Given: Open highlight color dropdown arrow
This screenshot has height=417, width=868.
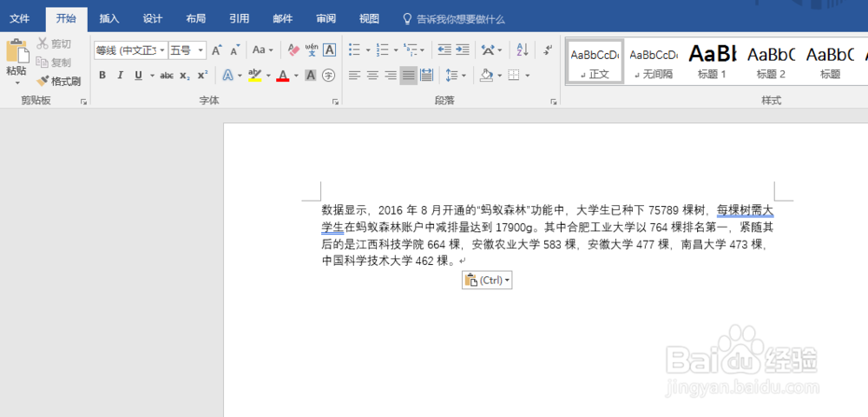Looking at the screenshot, I should 268,76.
